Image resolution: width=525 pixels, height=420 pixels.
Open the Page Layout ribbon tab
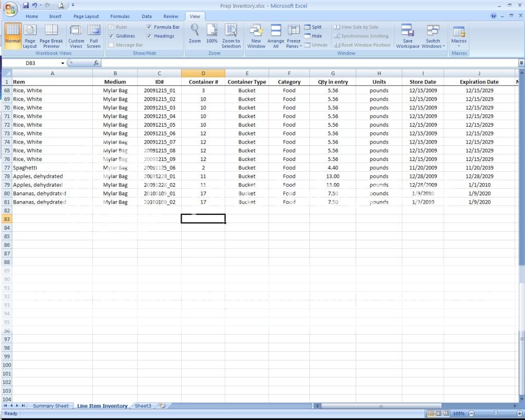click(x=86, y=16)
